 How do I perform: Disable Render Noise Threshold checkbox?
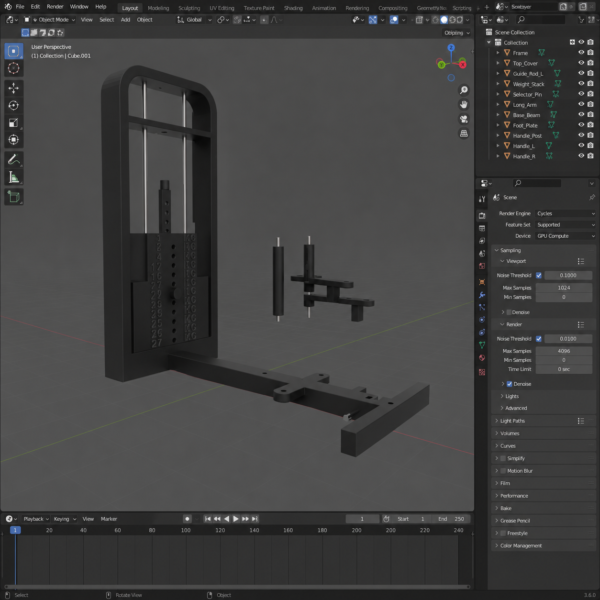point(539,339)
